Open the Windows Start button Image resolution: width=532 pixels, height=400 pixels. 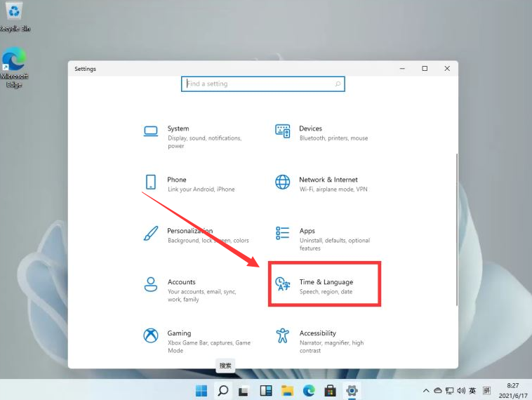(201, 391)
